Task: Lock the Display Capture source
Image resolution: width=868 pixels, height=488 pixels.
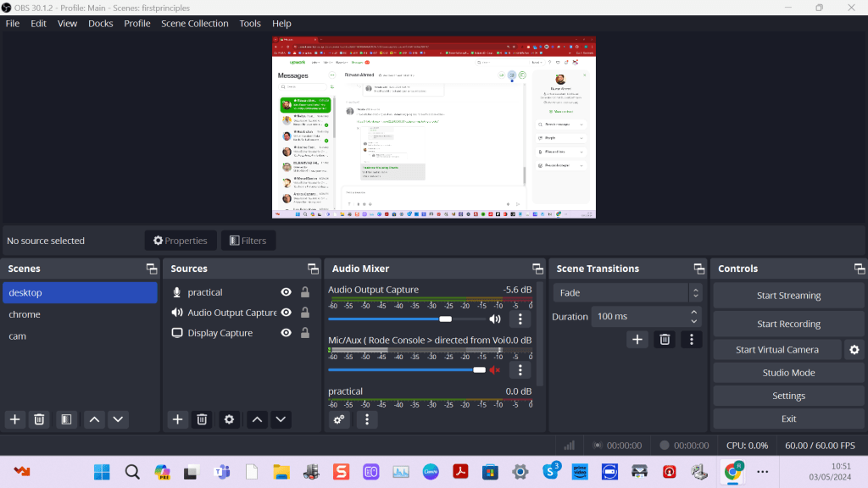Action: (305, 333)
